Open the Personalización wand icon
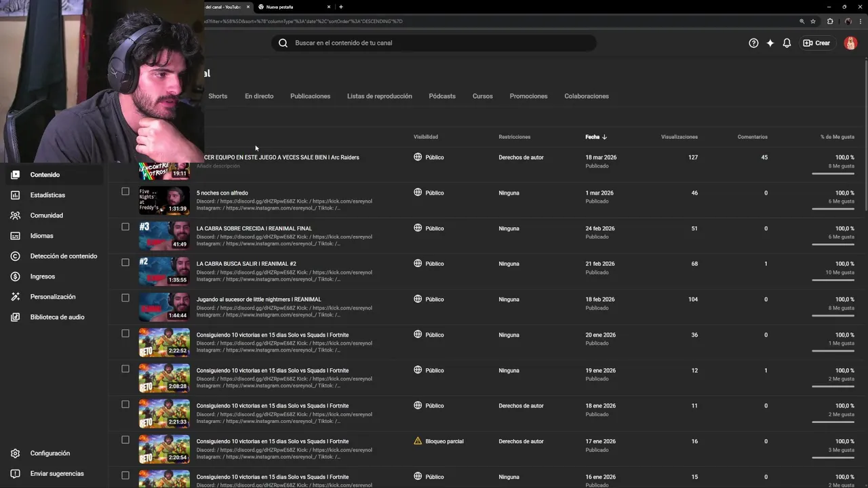 [x=15, y=297]
